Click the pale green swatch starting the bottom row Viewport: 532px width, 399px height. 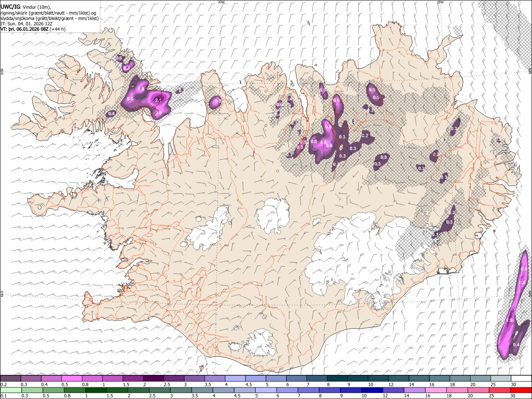[x=11, y=390]
